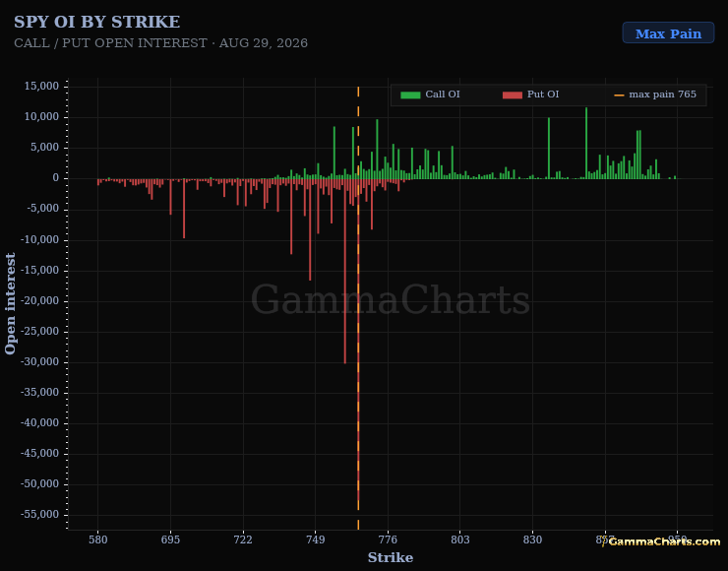728x571 pixels.
Task: Click the 0 y-axis label
Action: point(56,178)
